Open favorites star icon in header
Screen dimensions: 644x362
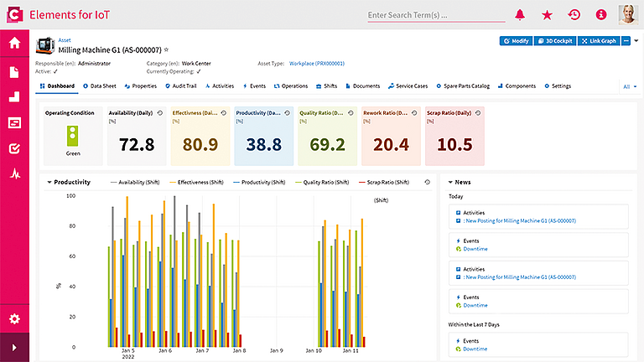[x=547, y=15]
